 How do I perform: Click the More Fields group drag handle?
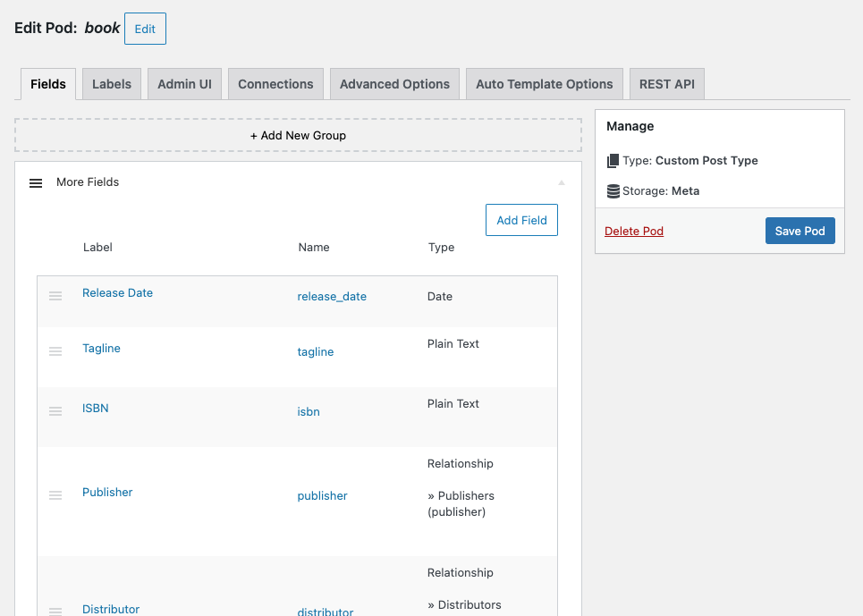coord(36,182)
